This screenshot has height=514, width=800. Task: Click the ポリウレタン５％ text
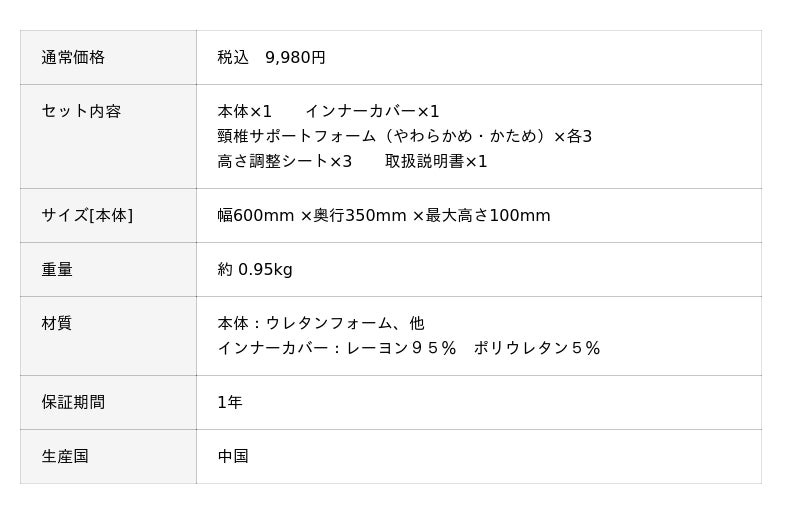pyautogui.click(x=537, y=348)
